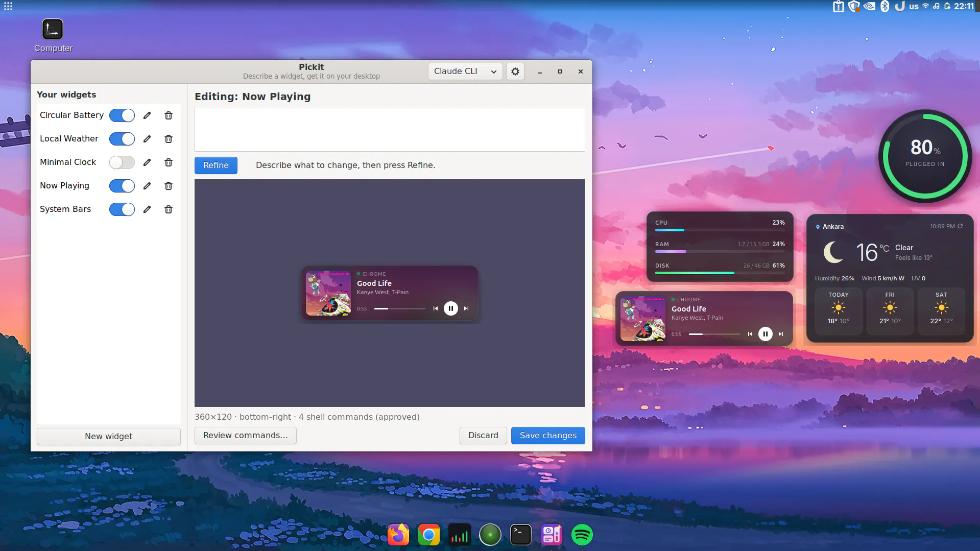Skip to previous track in Pickit preview
Image resolution: width=980 pixels, height=551 pixels.
coord(436,308)
